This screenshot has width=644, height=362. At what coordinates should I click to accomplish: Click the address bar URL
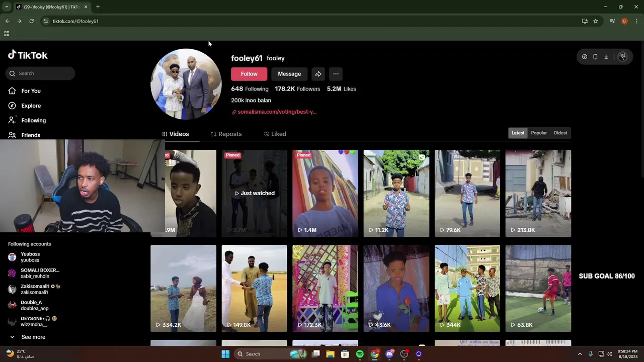click(75, 21)
